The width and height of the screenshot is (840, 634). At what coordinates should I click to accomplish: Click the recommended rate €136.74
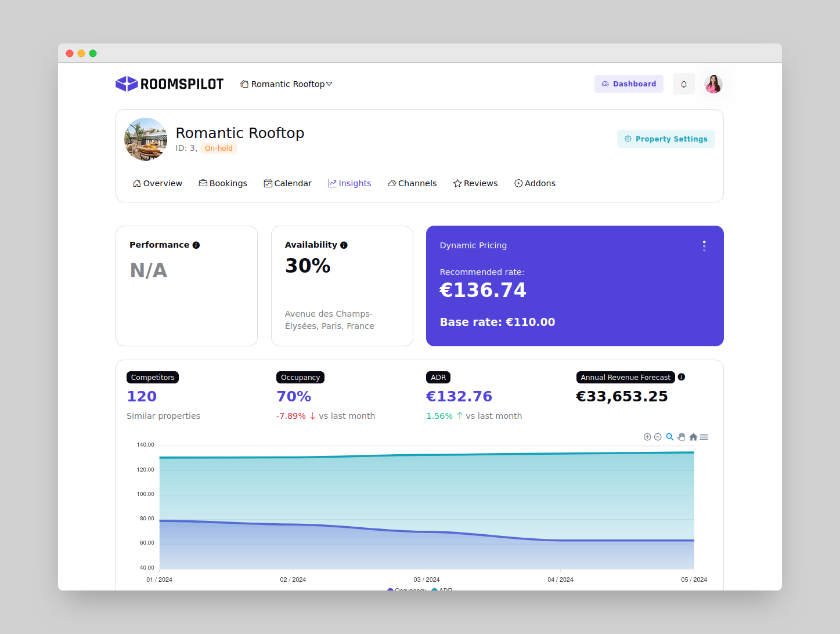483,290
